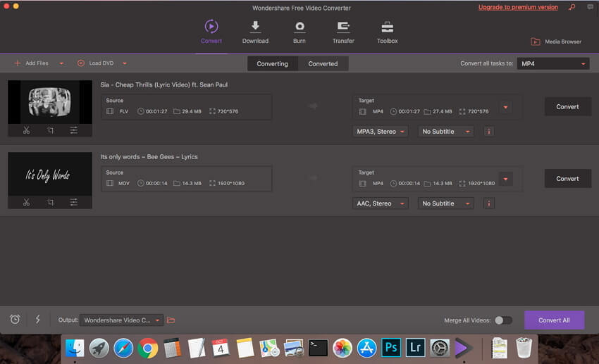Launch Photoshop from the dock
Viewport: 599px width, 364px height.
(391, 348)
